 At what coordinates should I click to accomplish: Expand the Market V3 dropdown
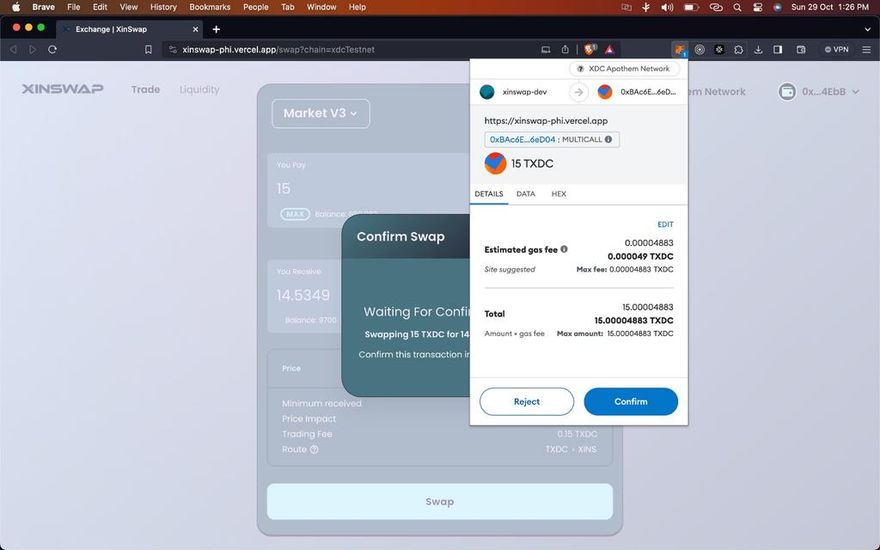(x=320, y=113)
